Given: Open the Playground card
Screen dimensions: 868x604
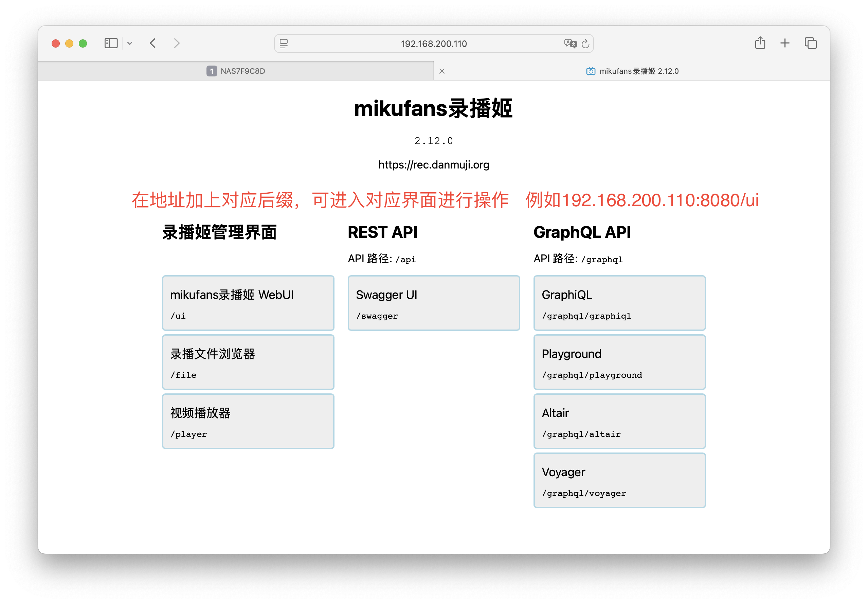Looking at the screenshot, I should (619, 362).
